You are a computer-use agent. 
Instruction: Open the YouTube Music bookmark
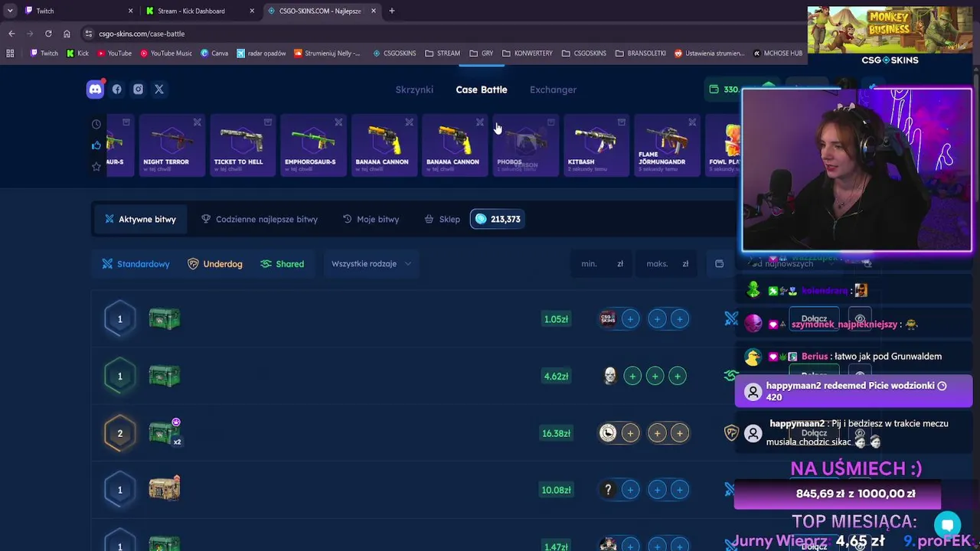165,54
